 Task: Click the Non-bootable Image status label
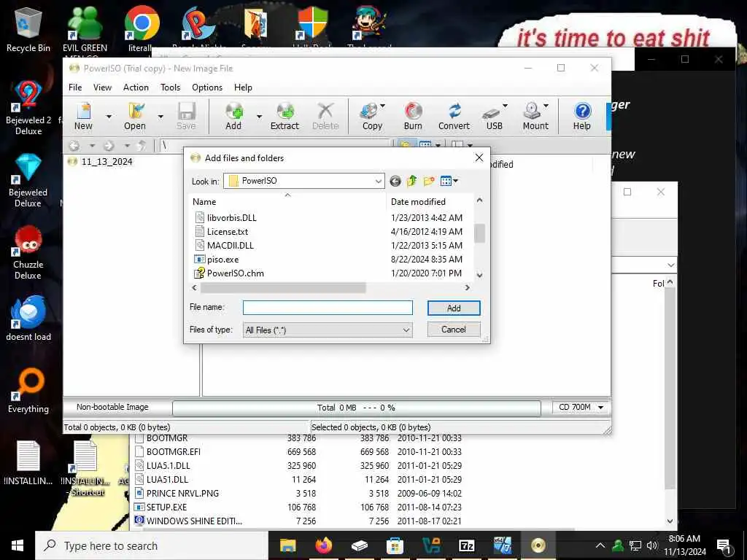click(112, 407)
